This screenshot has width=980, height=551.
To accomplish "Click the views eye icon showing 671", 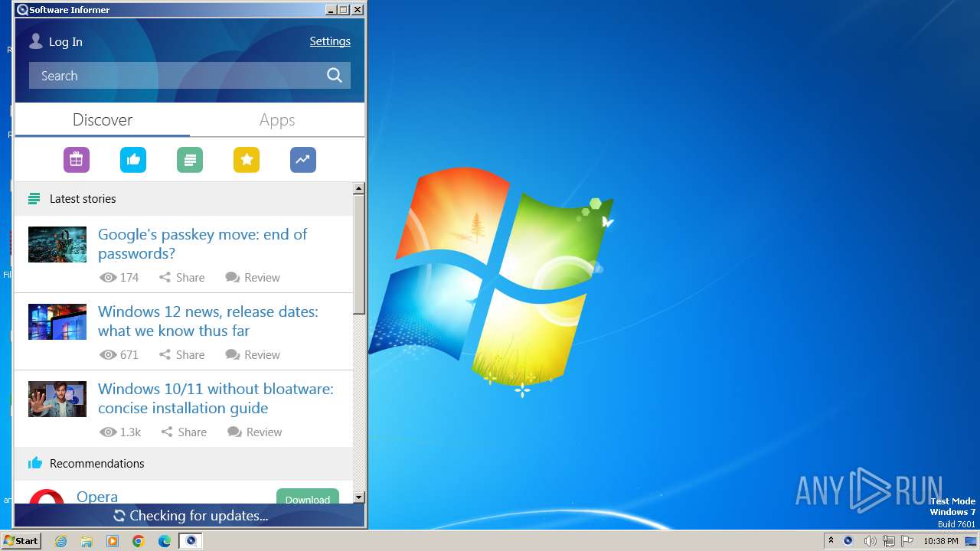I will pos(108,354).
